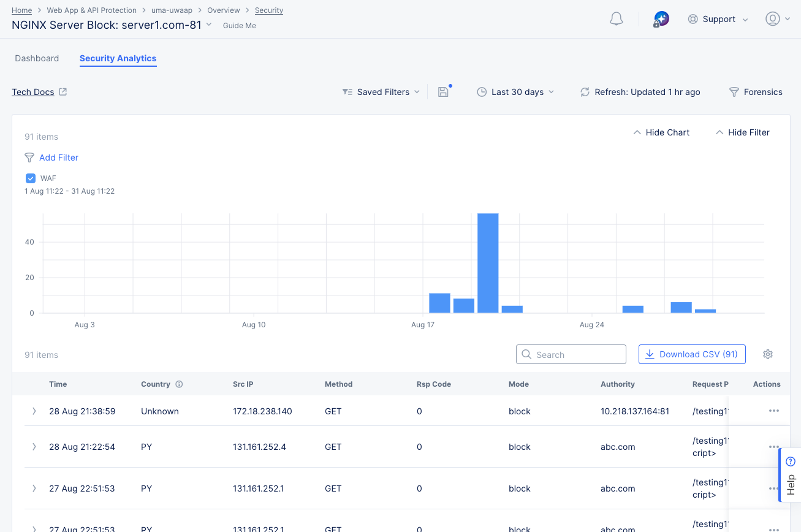Click the info icon beside Country column
Image resolution: width=801 pixels, height=532 pixels.
click(x=179, y=384)
